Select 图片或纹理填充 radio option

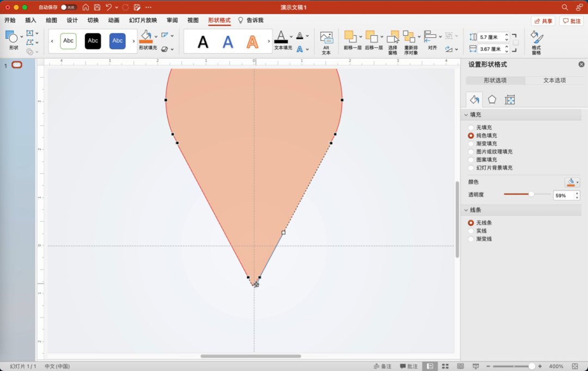click(470, 152)
